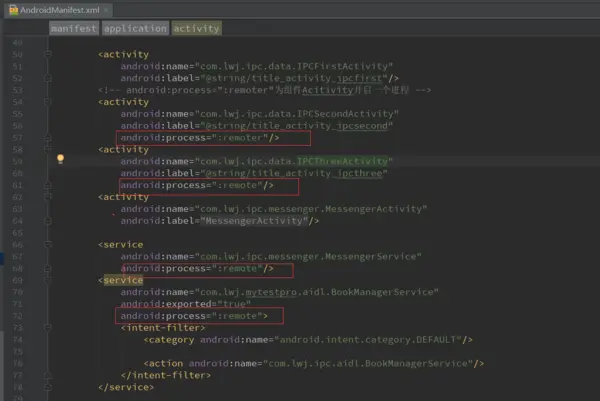This screenshot has height=401, width=600.
Task: Click the <activity tag on line 50
Action: coord(123,54)
